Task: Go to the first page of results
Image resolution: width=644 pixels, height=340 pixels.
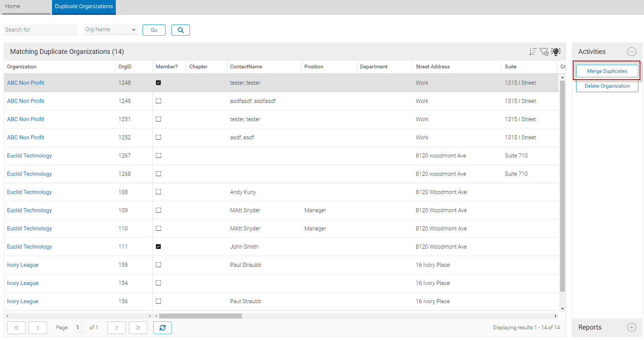Action: [x=16, y=328]
